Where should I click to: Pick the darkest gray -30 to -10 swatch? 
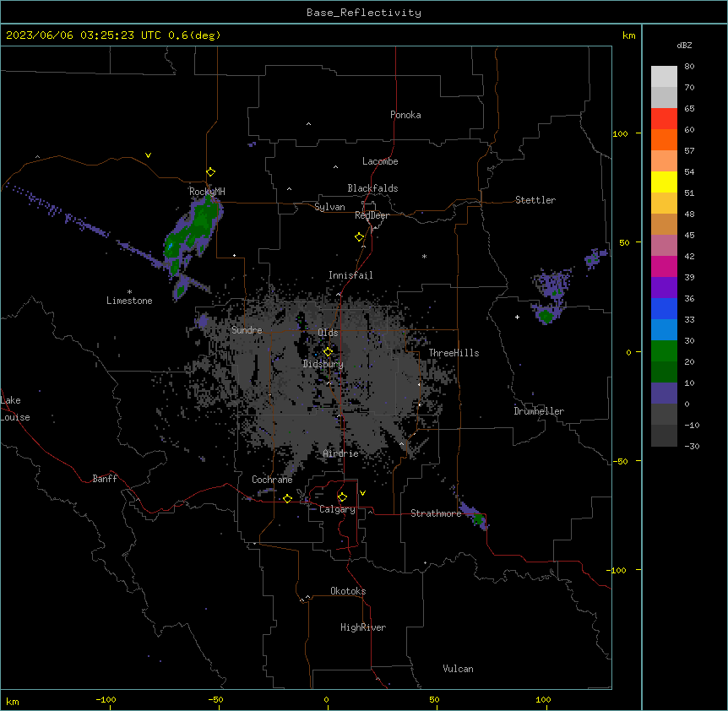tap(664, 436)
